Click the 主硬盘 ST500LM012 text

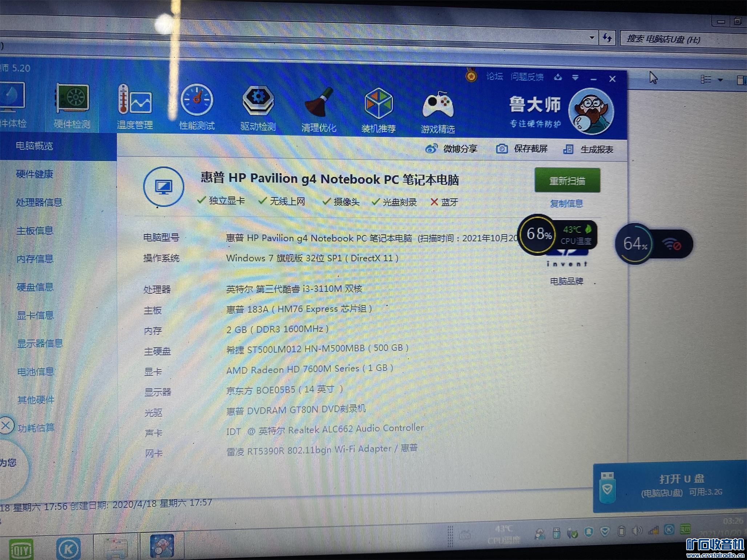[318, 349]
